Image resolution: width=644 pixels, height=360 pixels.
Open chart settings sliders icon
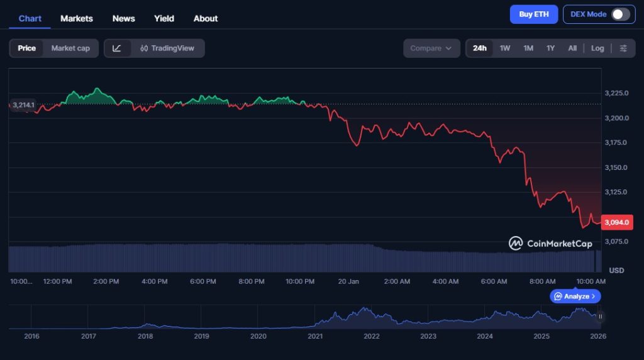point(623,48)
